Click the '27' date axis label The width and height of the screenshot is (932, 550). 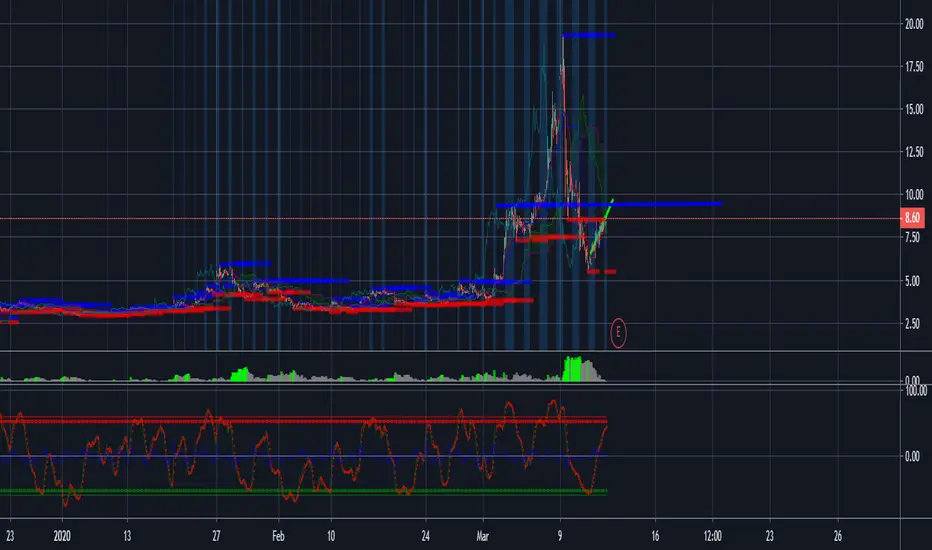click(216, 536)
